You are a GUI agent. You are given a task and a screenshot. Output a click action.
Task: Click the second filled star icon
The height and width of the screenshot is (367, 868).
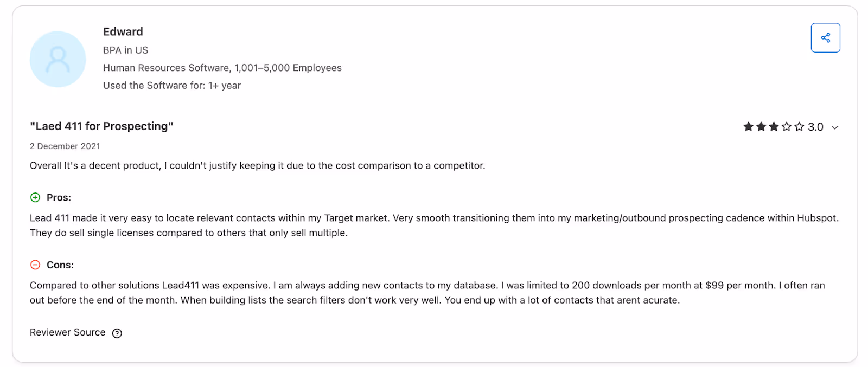click(x=762, y=126)
